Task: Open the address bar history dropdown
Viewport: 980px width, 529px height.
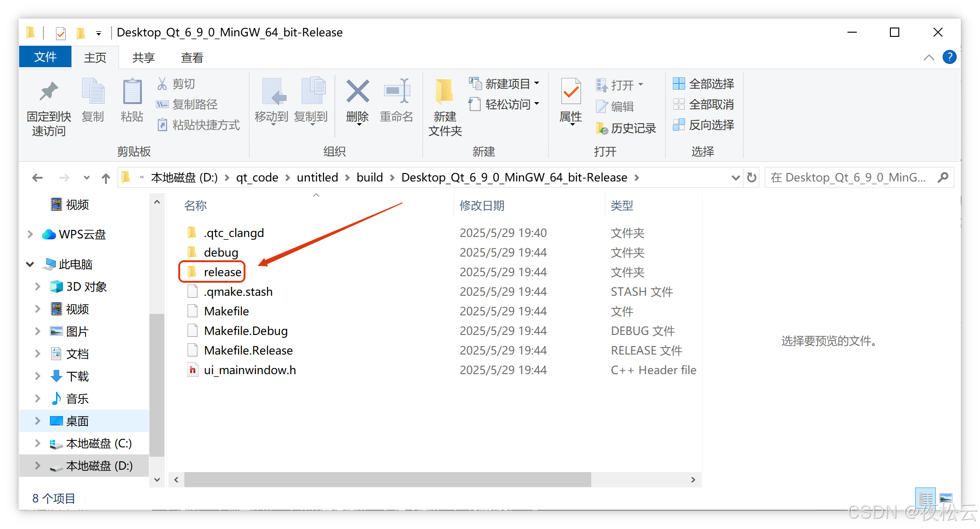Action: click(735, 178)
